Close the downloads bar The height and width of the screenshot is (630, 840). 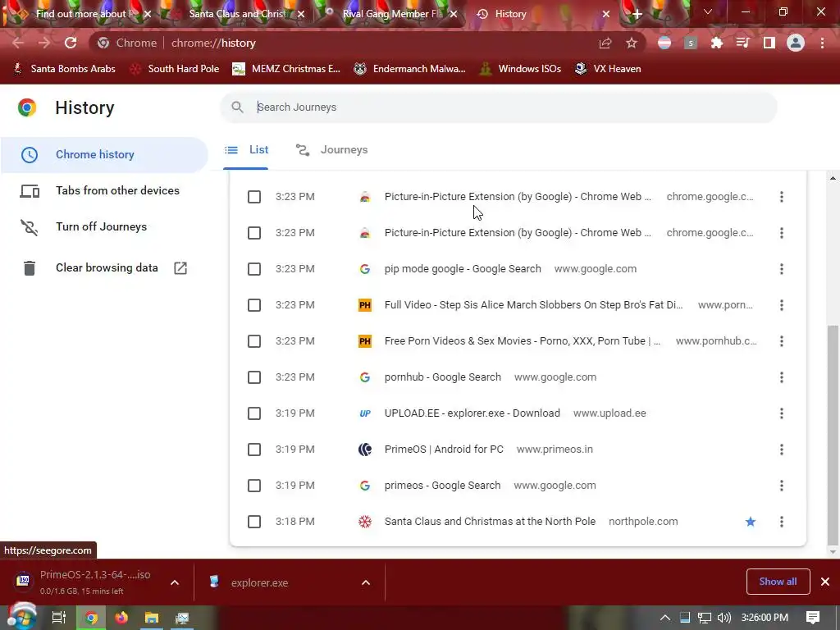click(x=825, y=582)
